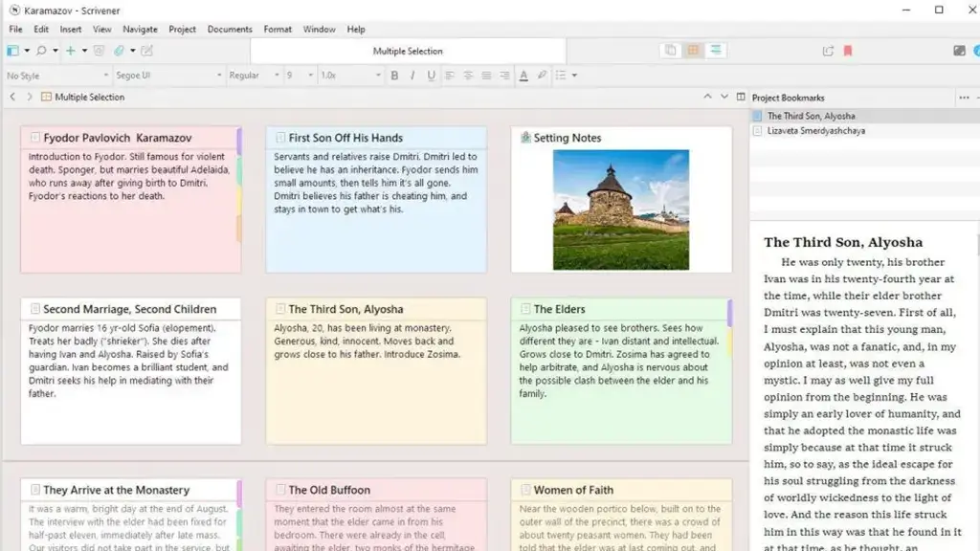Open the Project Bookmarks options with the ellipsis
The height and width of the screenshot is (551, 980).
coord(964,97)
